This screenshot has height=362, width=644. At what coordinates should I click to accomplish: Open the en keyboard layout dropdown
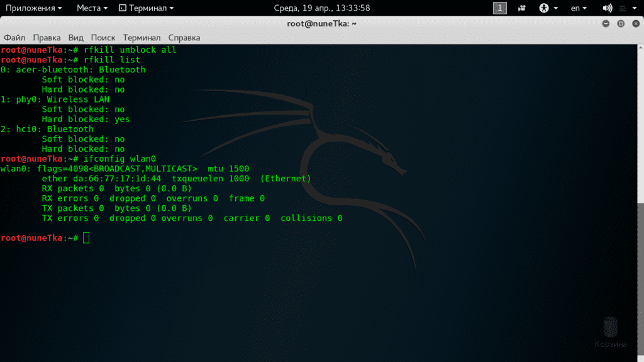[x=578, y=8]
